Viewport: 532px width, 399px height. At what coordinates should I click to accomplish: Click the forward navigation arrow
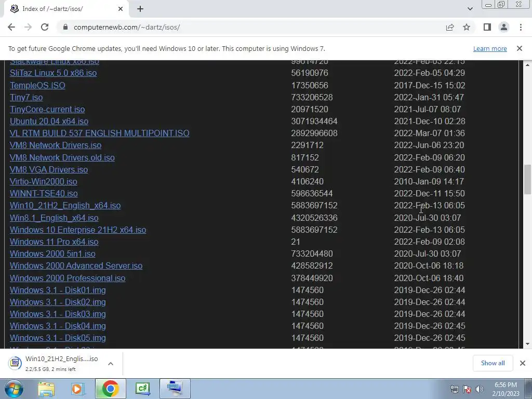pyautogui.click(x=28, y=27)
